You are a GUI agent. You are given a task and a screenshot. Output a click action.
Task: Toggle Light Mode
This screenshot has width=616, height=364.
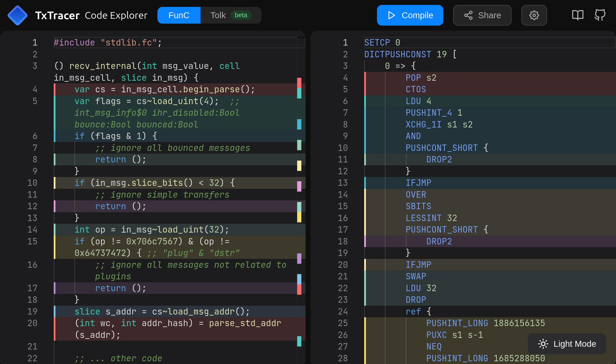[x=567, y=344]
